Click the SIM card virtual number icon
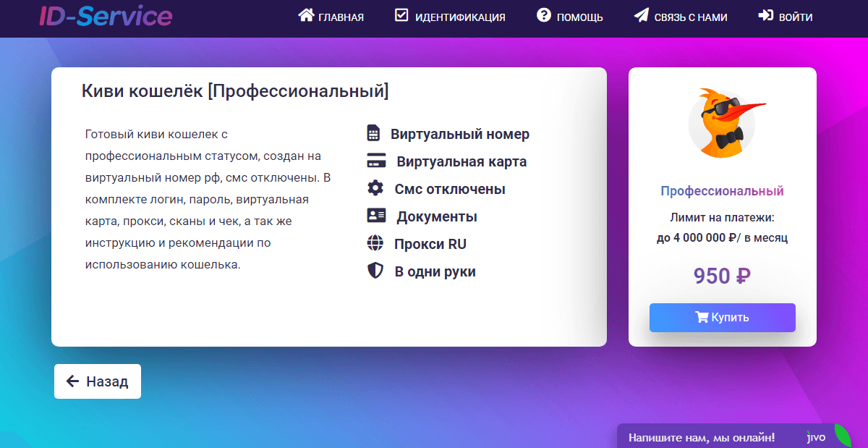Screen dimensions: 868x448 [x=373, y=134]
